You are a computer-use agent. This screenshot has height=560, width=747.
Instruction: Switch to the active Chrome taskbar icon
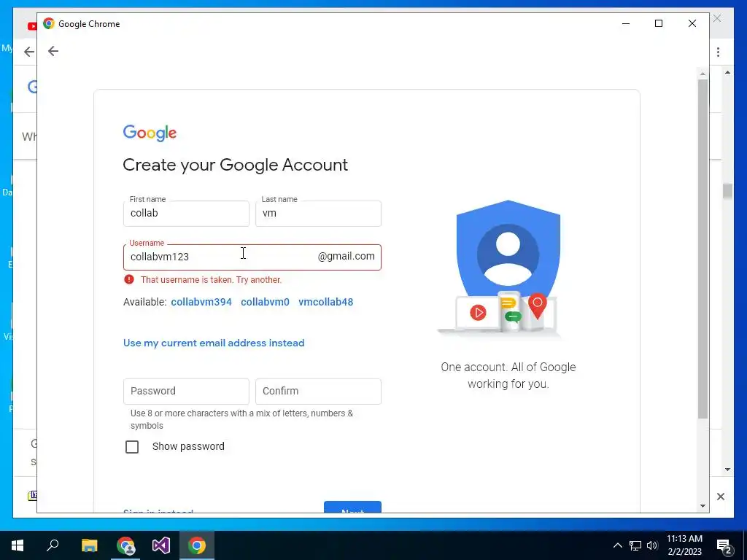(x=197, y=545)
